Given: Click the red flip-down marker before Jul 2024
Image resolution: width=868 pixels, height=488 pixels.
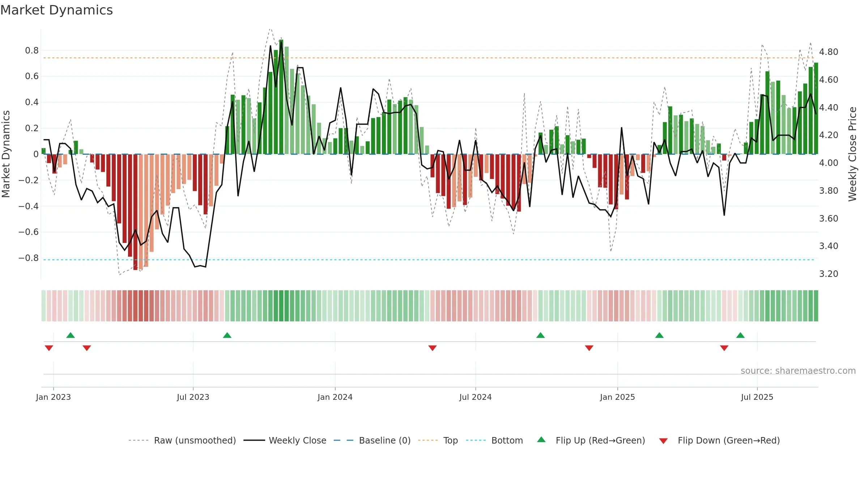Looking at the screenshot, I should coord(433,348).
